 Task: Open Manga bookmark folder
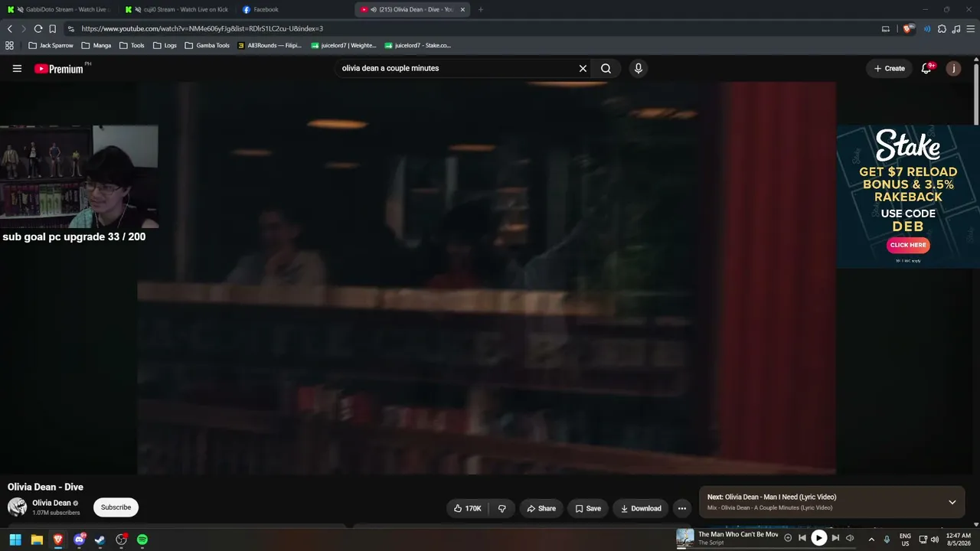pos(96,45)
